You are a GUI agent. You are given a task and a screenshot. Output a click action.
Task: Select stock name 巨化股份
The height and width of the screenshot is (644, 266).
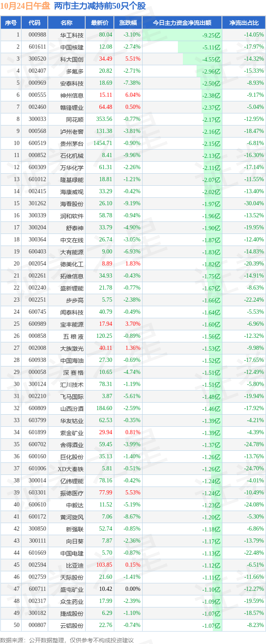(72, 457)
